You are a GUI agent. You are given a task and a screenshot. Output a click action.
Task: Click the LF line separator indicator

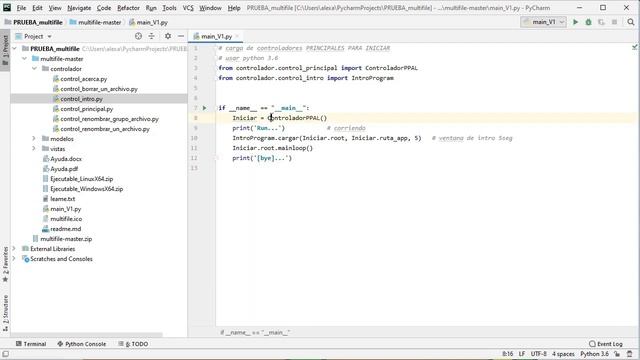click(x=522, y=354)
